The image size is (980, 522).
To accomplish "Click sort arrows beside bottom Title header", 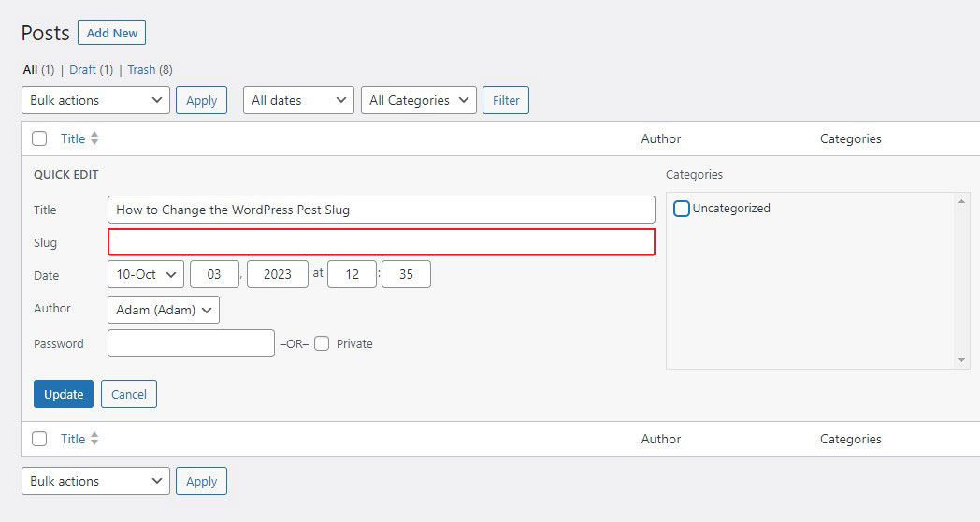I will pos(94,438).
